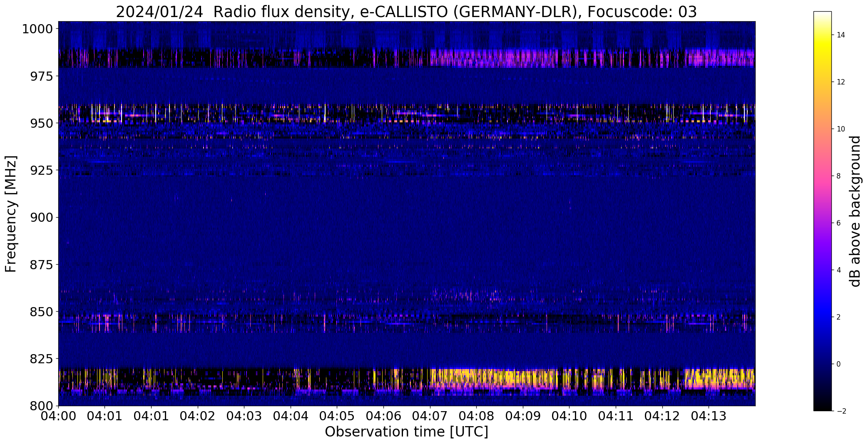868x444 pixels.
Task: Click inside the radio flux spectrogram plot
Action: coord(407,213)
